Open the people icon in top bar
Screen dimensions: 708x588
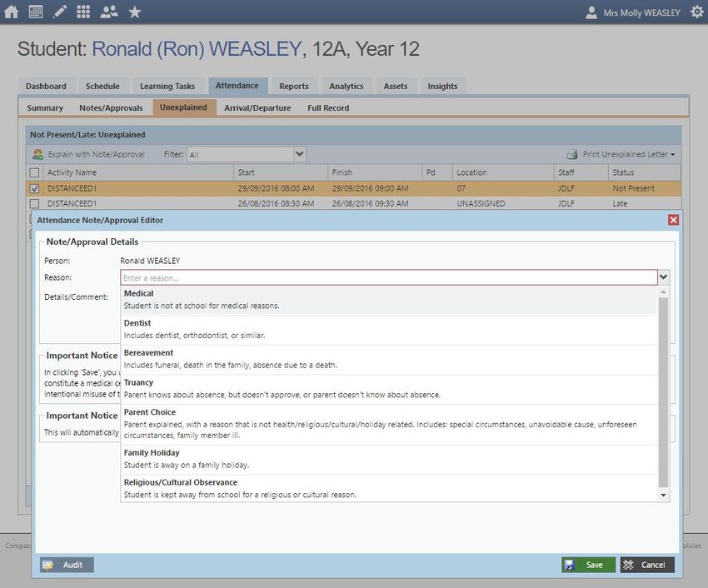tap(109, 12)
